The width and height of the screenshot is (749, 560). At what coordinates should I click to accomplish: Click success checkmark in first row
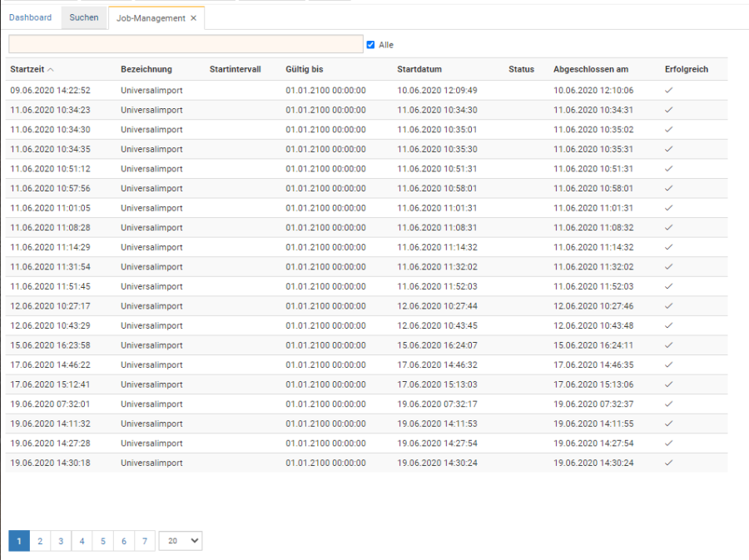(x=668, y=90)
